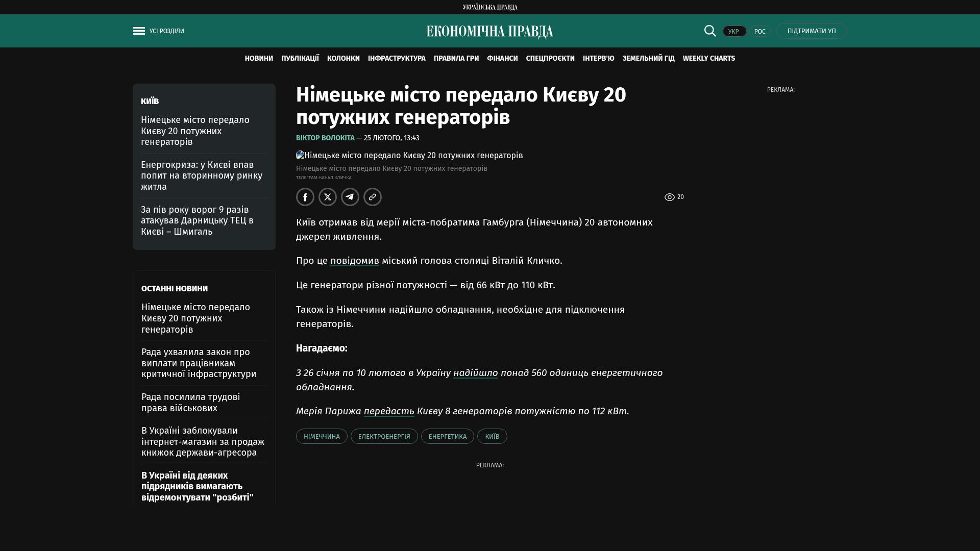The image size is (980, 551).
Task: Share article on Facebook
Action: [x=305, y=197]
